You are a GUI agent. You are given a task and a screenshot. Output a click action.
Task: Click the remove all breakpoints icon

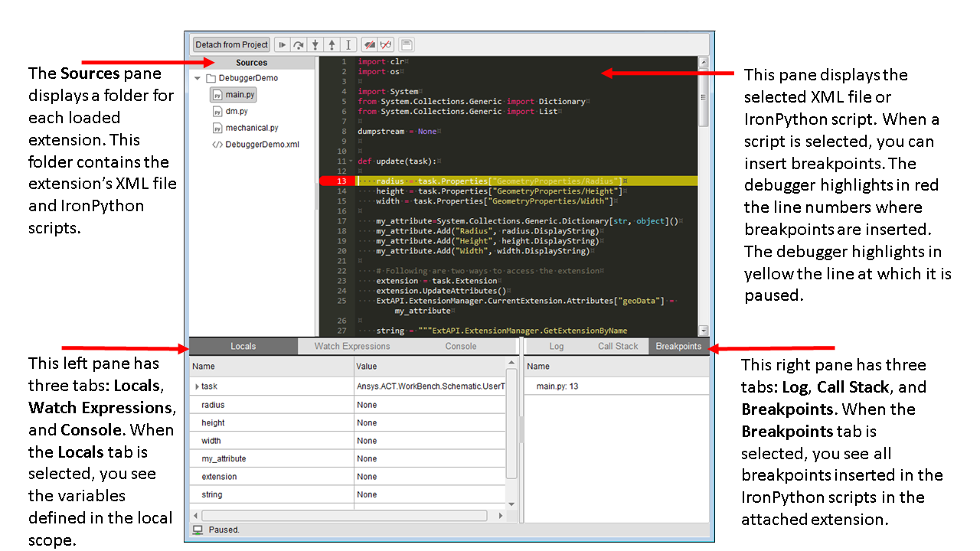point(369,45)
